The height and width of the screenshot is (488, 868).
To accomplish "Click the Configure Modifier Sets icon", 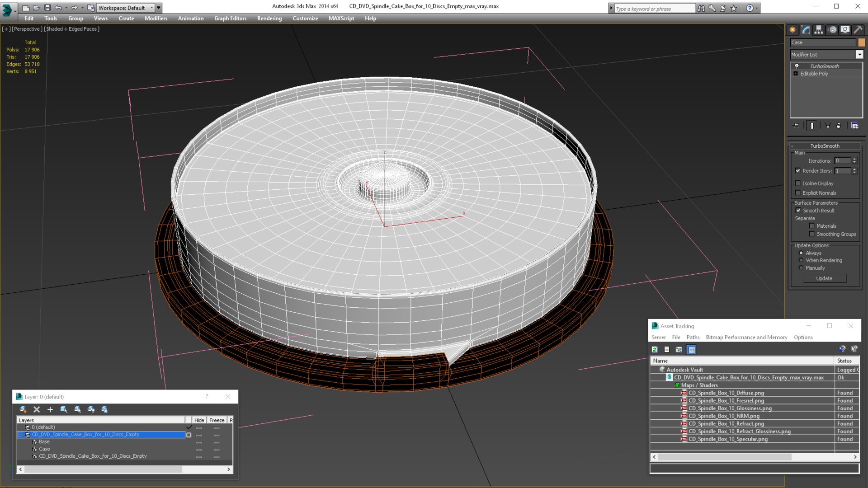I will click(854, 126).
